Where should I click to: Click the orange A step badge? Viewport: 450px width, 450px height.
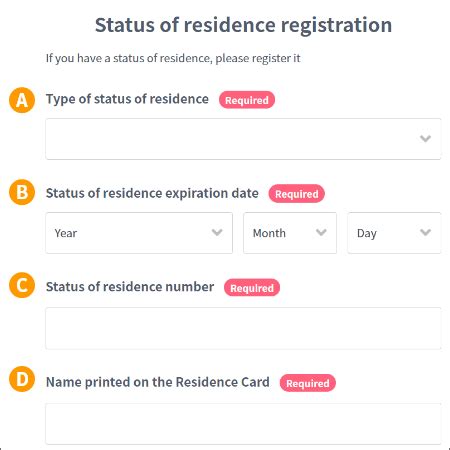click(22, 100)
